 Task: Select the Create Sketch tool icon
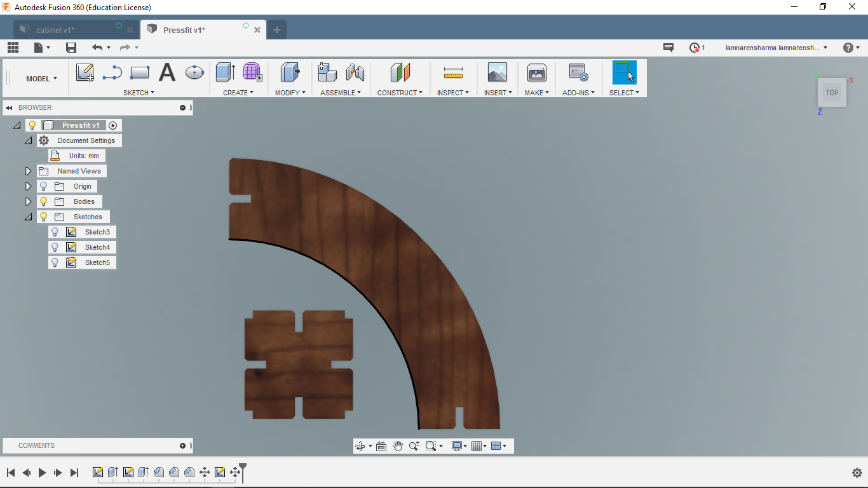[x=85, y=72]
